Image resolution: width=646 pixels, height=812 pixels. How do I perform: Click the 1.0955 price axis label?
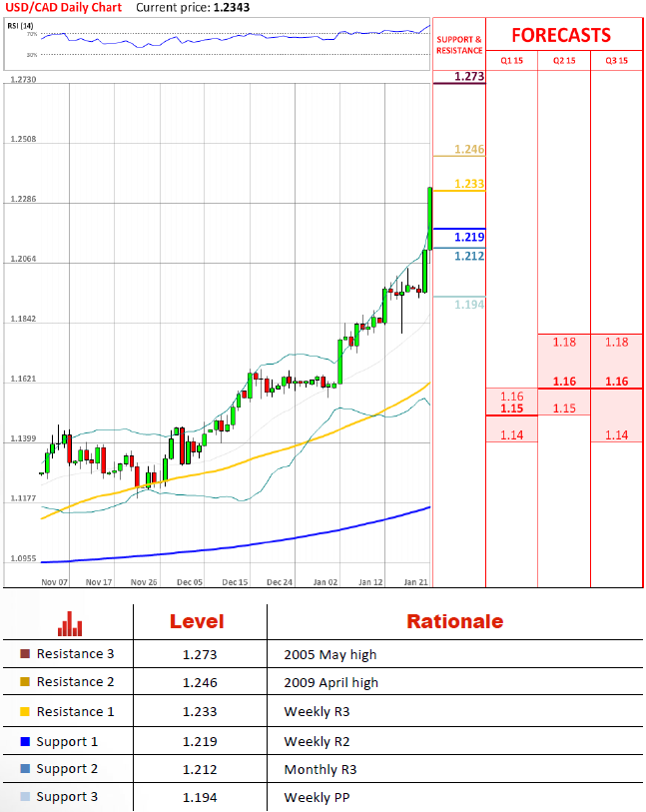(23, 558)
